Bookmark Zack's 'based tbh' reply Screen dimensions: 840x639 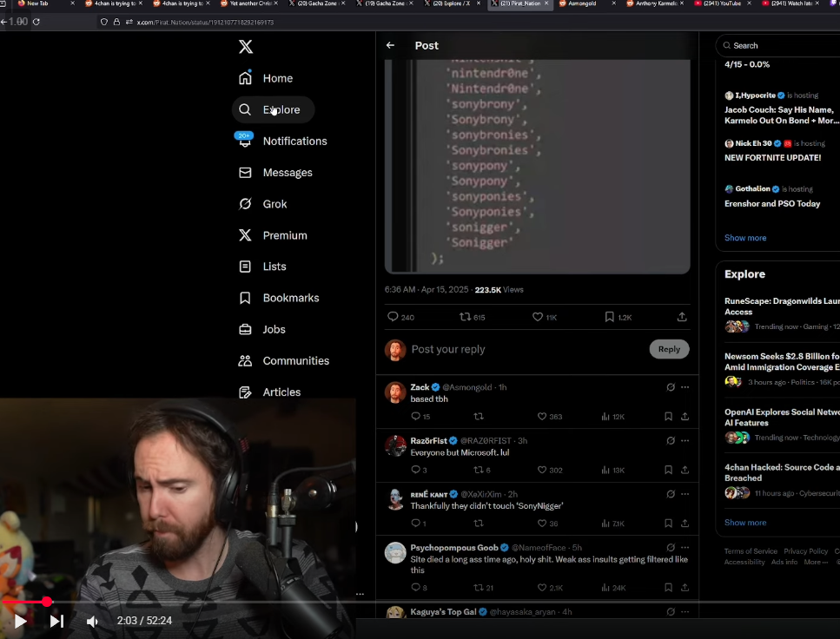click(668, 417)
